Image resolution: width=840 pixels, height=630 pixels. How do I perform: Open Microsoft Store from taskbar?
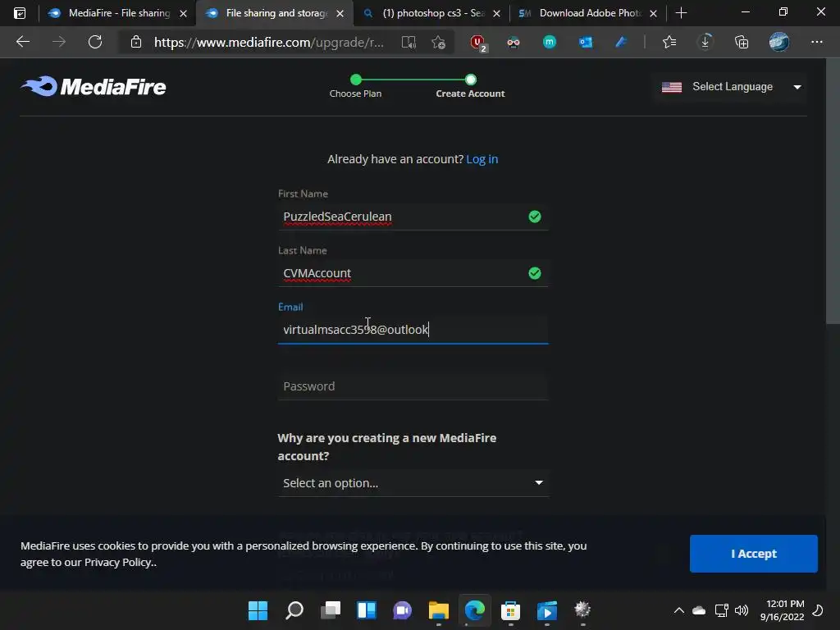510,609
